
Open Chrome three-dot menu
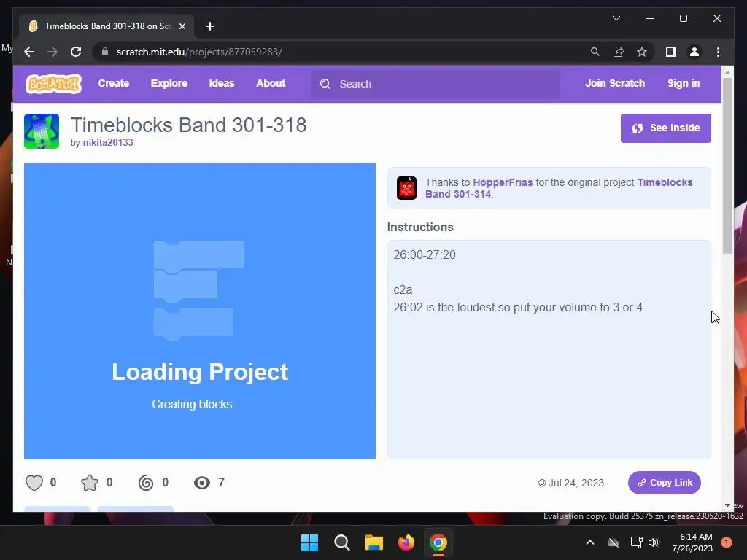point(718,52)
